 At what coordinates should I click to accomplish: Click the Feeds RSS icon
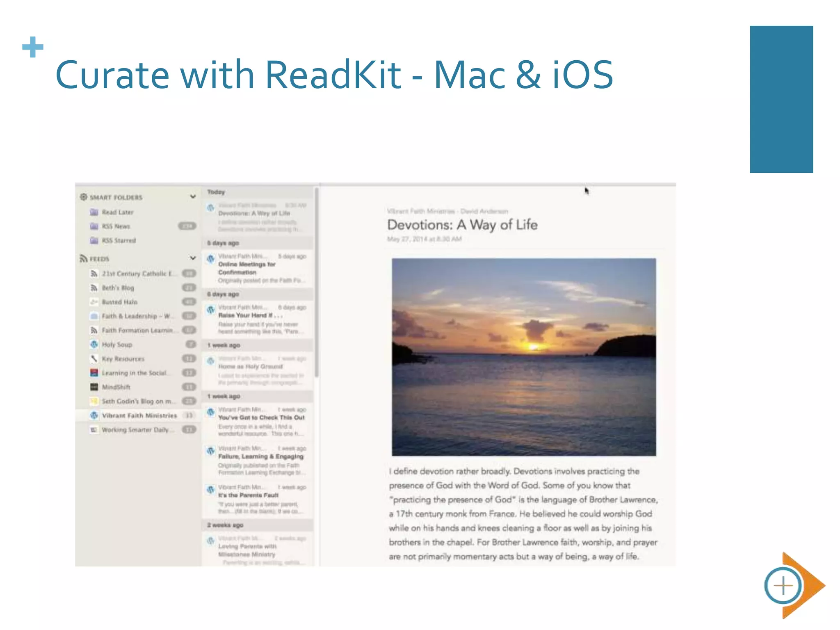(83, 258)
